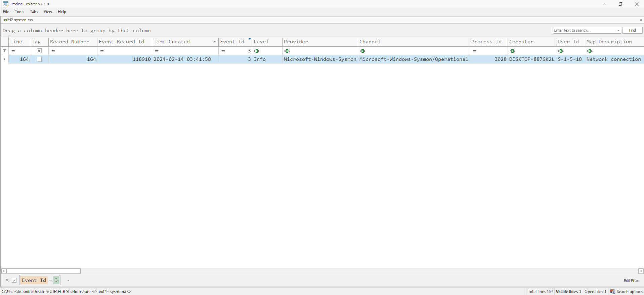
Task: Click the Event Id column filter icon
Action: click(x=250, y=39)
